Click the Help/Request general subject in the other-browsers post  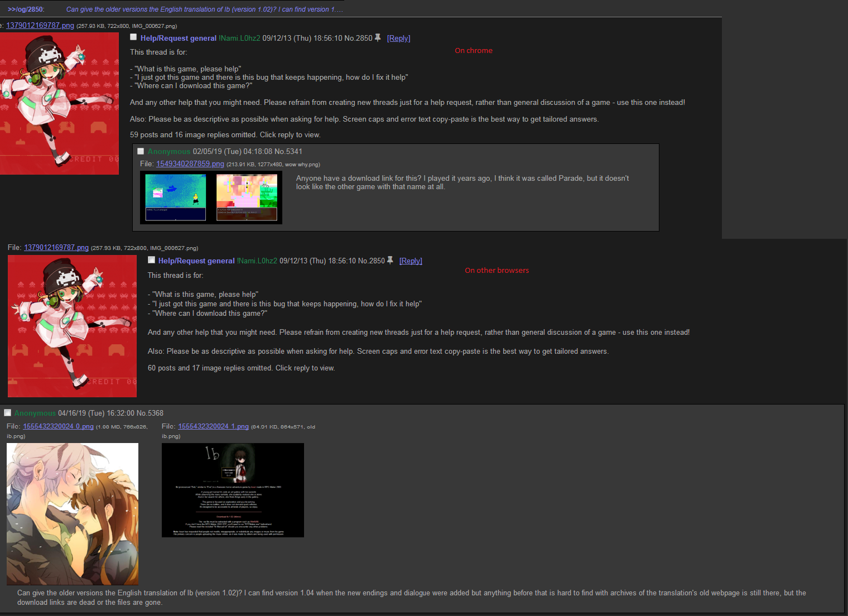click(x=196, y=261)
